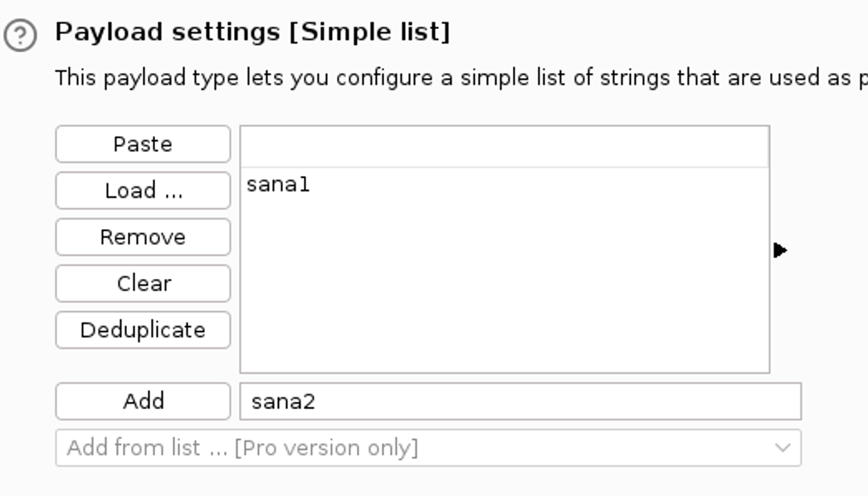Remove the selected payload with Remove
This screenshot has width=868, height=496.
(x=143, y=237)
